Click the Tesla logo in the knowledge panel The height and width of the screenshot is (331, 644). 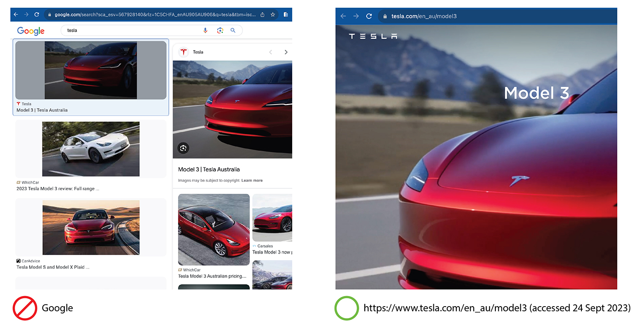pos(184,52)
